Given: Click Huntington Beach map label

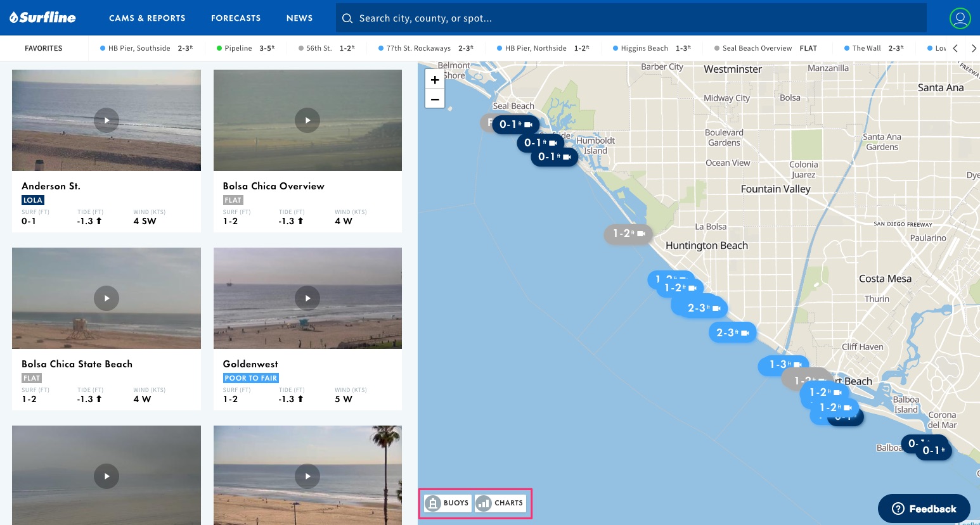Looking at the screenshot, I should (707, 246).
